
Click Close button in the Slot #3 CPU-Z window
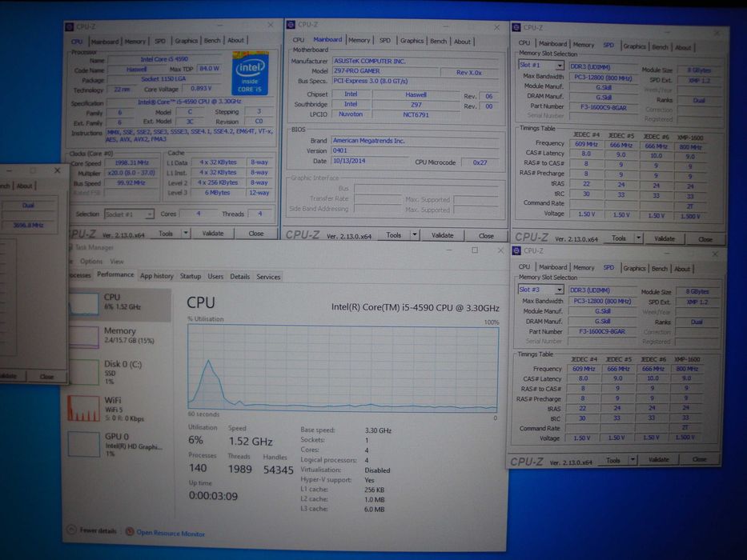click(699, 459)
